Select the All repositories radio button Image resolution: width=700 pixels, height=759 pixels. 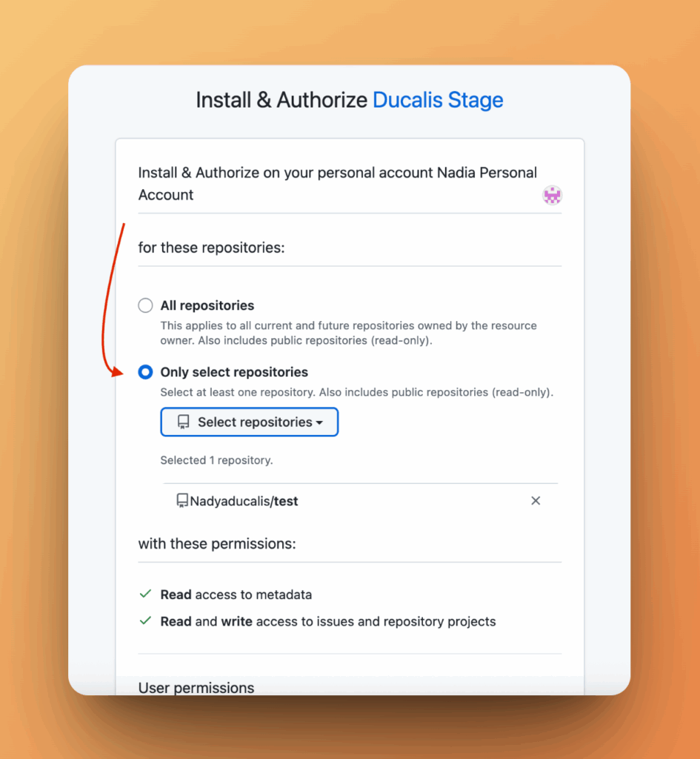145,305
